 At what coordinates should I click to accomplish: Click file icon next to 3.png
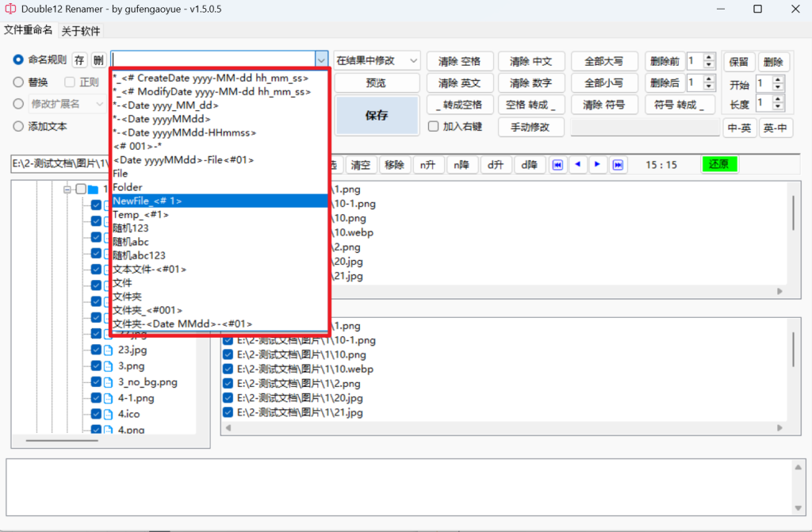coord(108,366)
